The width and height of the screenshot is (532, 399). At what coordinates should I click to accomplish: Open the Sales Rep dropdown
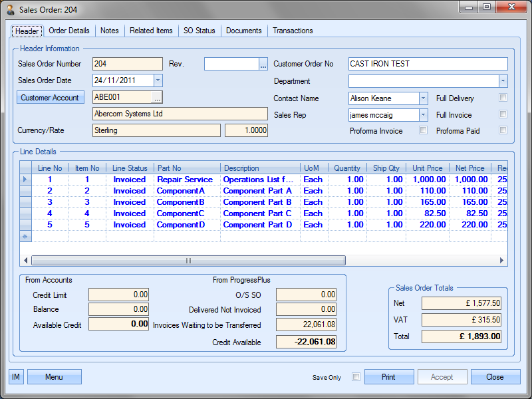point(423,114)
